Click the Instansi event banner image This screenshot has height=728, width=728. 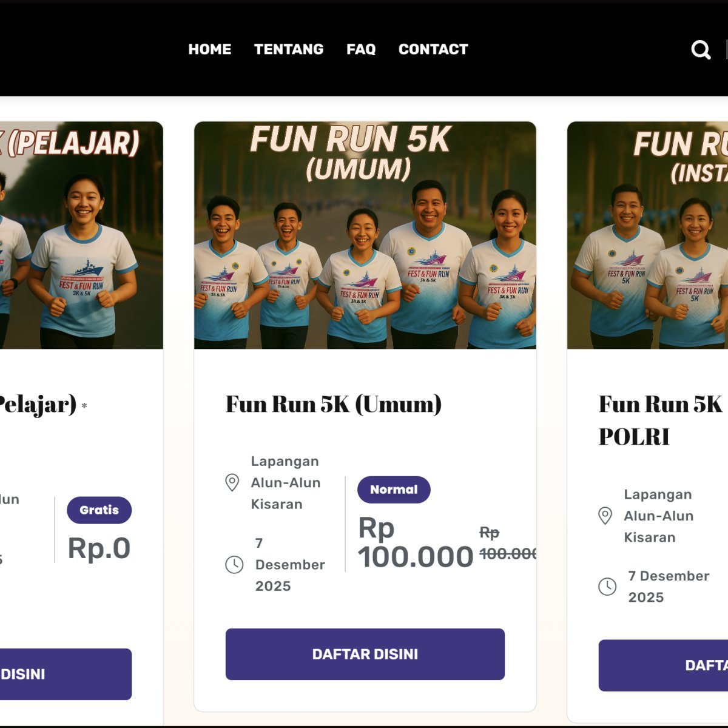point(647,235)
